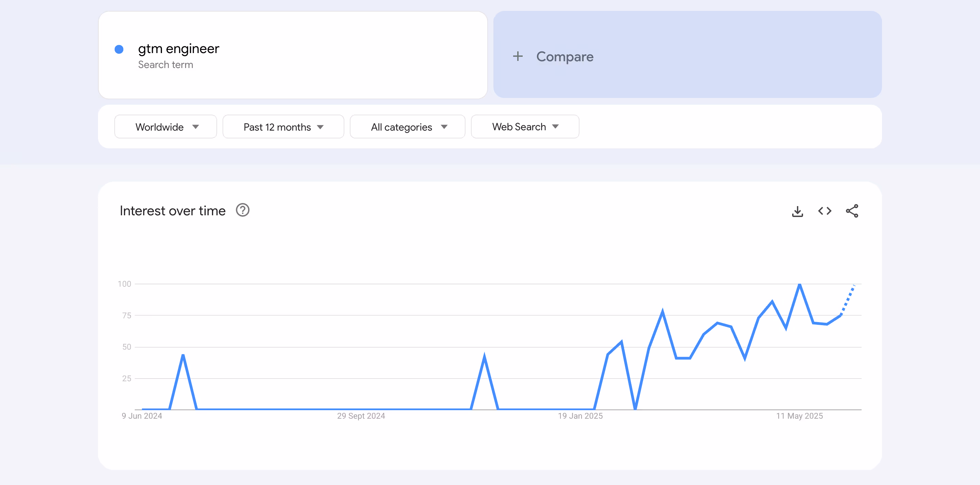Click the 29 Sept 2024 axis label
This screenshot has width=980, height=485.
coord(361,416)
